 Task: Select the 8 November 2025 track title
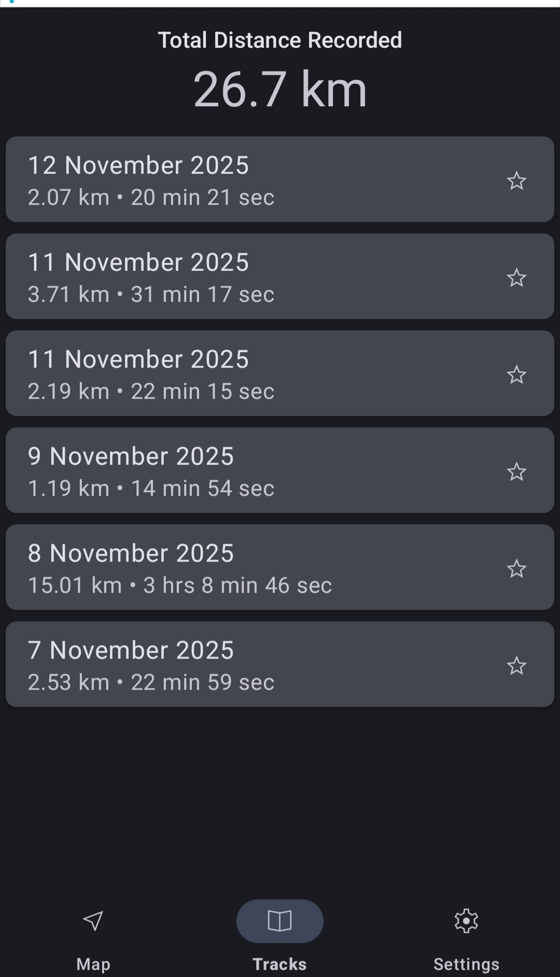click(x=131, y=553)
